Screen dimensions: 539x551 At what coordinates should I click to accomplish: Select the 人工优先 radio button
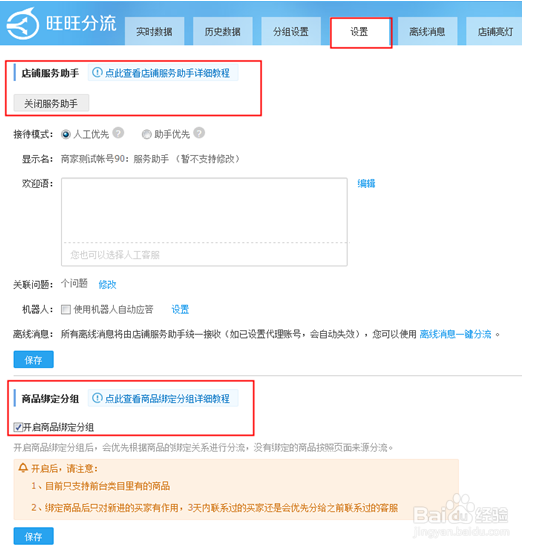(65, 134)
